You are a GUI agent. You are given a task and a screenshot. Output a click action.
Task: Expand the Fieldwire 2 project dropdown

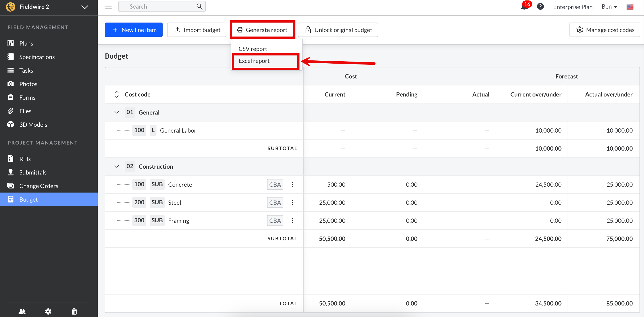(85, 7)
